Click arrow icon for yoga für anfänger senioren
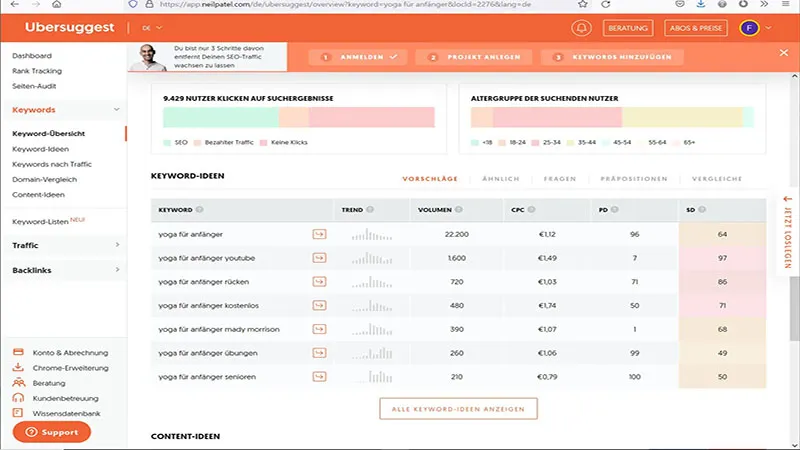This screenshot has width=800, height=450. [319, 377]
